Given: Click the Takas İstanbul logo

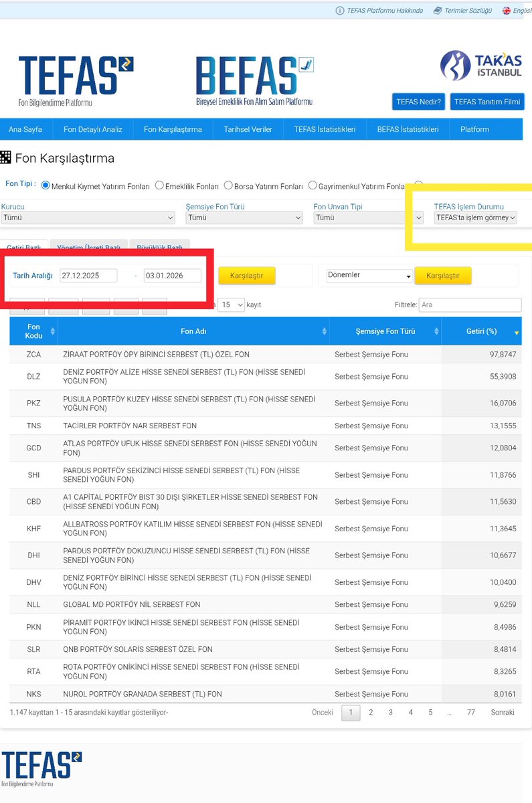Looking at the screenshot, I should point(481,66).
